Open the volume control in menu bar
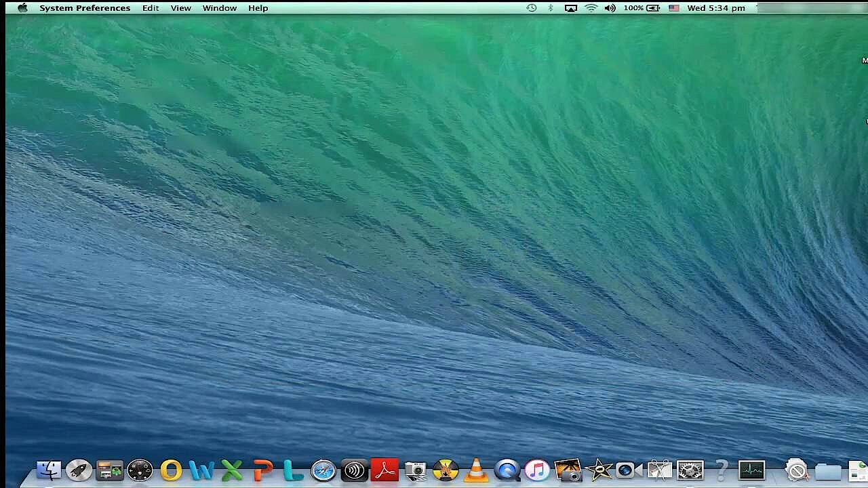 610,8
